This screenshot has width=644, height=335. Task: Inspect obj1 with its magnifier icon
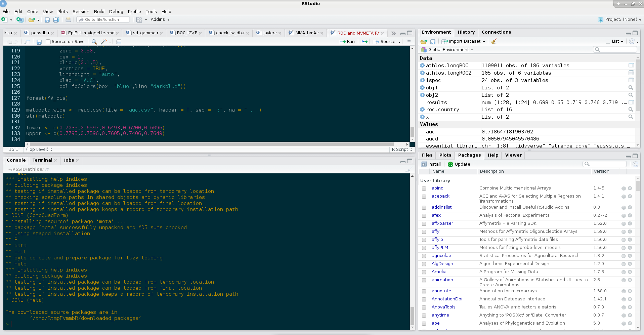[631, 87]
